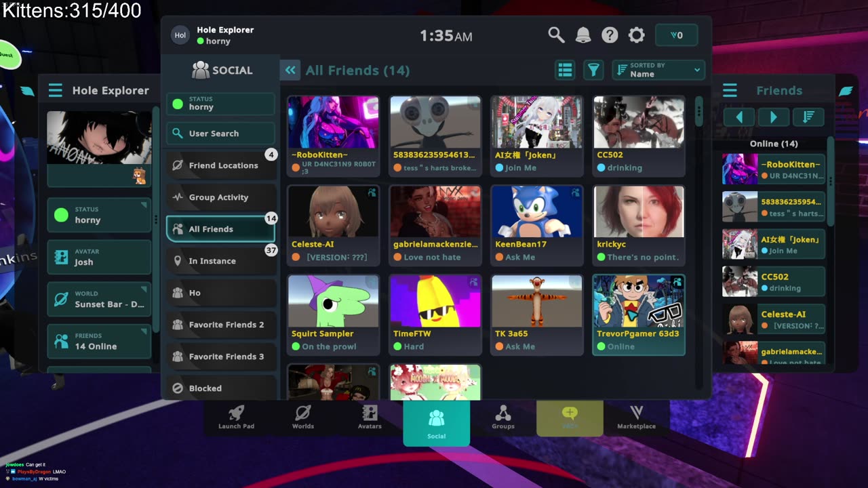Click the V-bucks balance button
868x488 pixels.
pyautogui.click(x=676, y=35)
